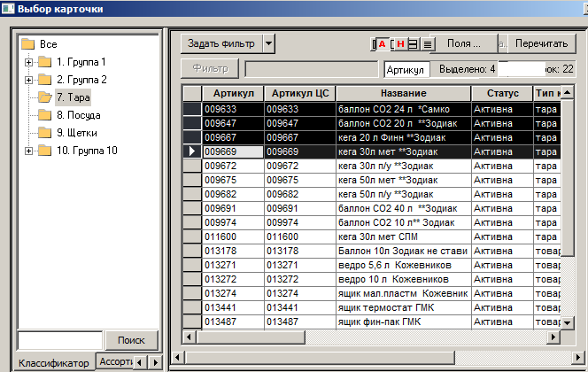Image resolution: width=588 pixels, height=372 pixels.
Task: Click the greyed-out Фильтр button
Action: tap(210, 68)
